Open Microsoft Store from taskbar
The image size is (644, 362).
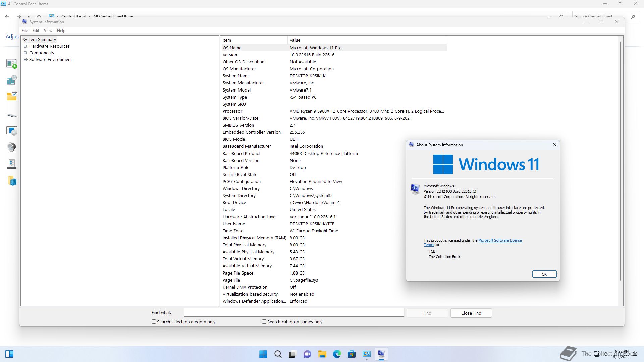[352, 354]
